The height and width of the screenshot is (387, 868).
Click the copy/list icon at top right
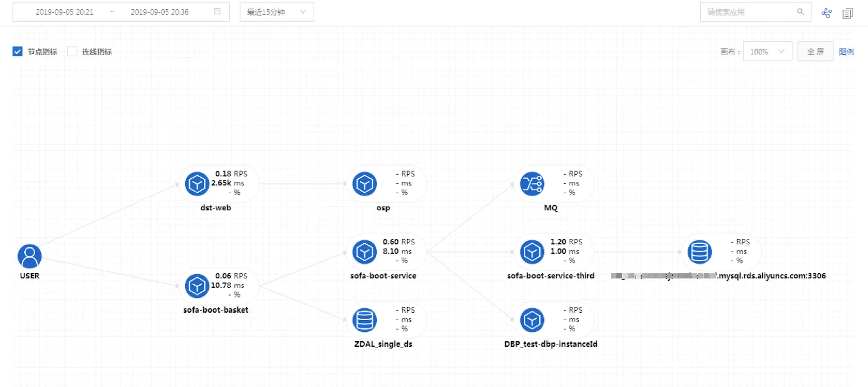[x=847, y=13]
